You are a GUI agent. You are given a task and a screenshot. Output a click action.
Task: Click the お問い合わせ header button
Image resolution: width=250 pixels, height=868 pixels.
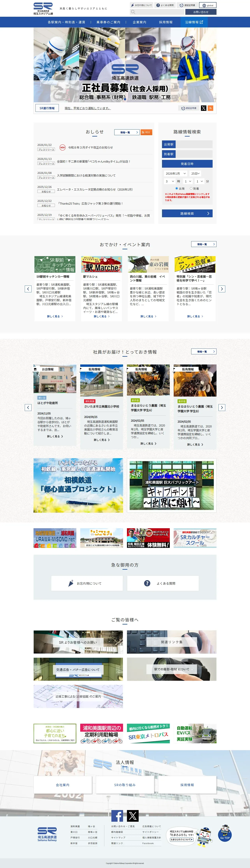[201, 12]
